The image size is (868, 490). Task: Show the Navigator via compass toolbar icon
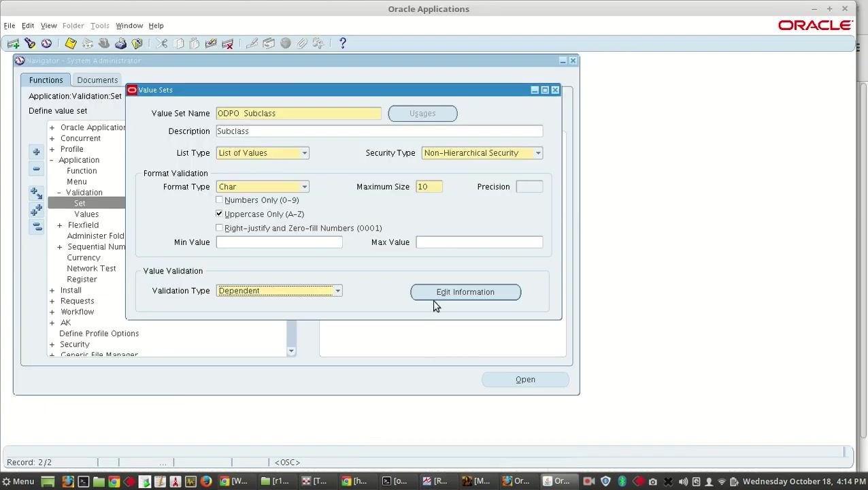click(46, 44)
